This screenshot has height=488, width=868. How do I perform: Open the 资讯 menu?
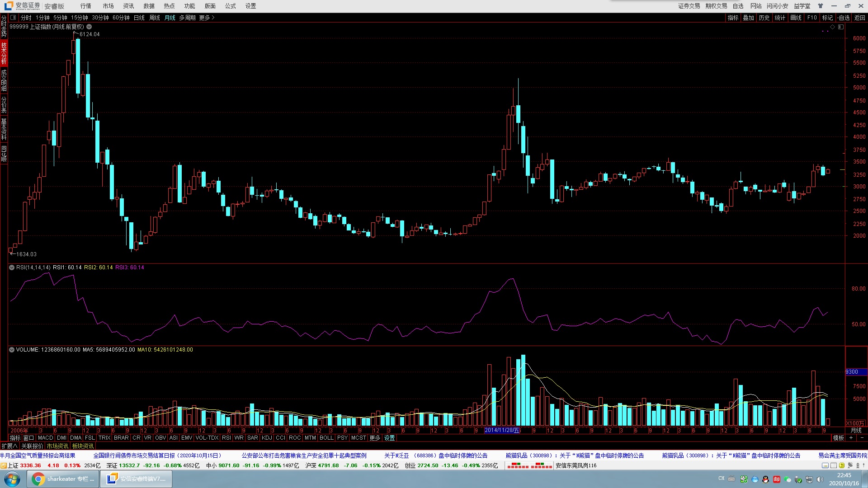(x=128, y=6)
